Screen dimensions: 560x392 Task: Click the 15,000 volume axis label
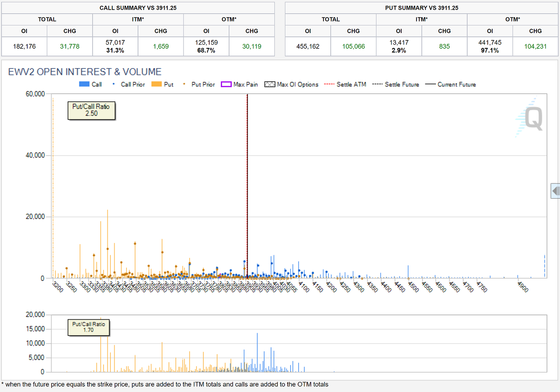[35, 329]
